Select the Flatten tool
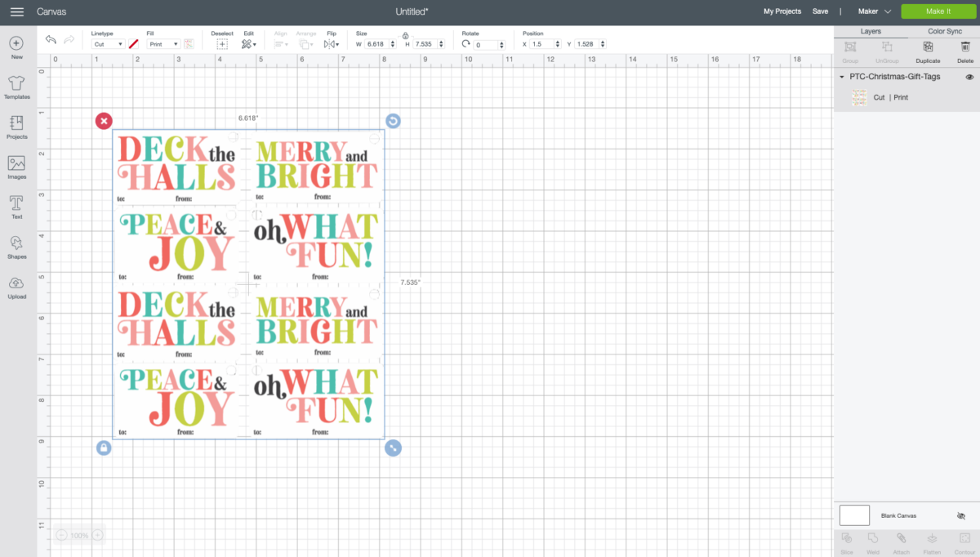Viewport: 980px width, 557px height. [931, 539]
